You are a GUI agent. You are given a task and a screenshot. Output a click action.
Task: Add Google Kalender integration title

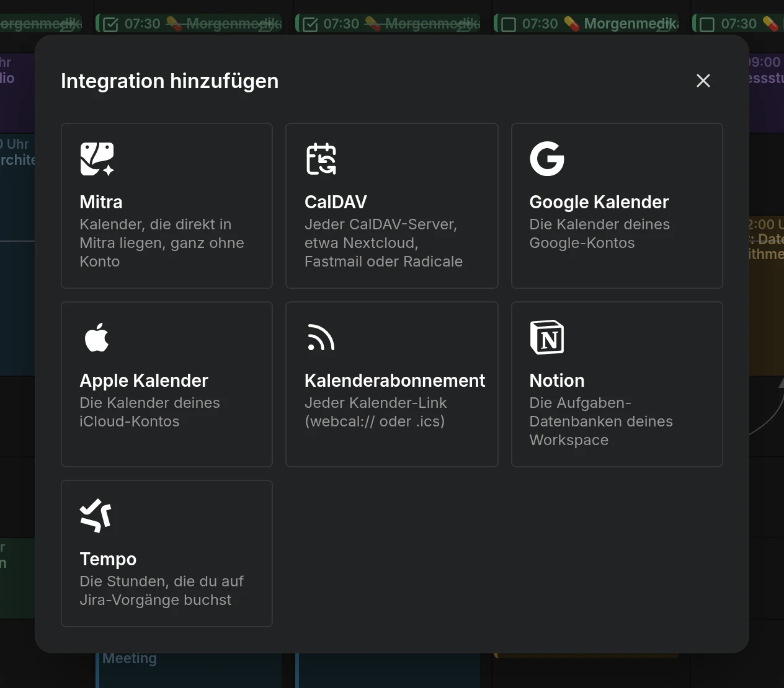[x=599, y=202]
